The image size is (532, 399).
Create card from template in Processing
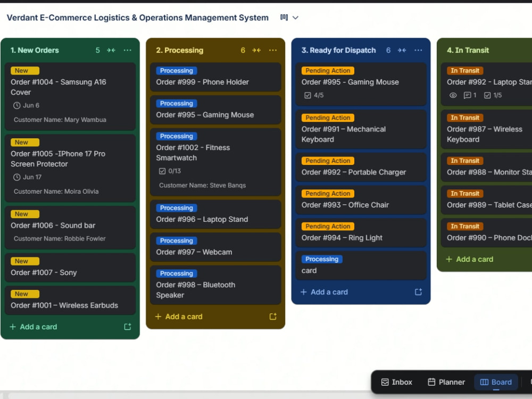pos(273,317)
